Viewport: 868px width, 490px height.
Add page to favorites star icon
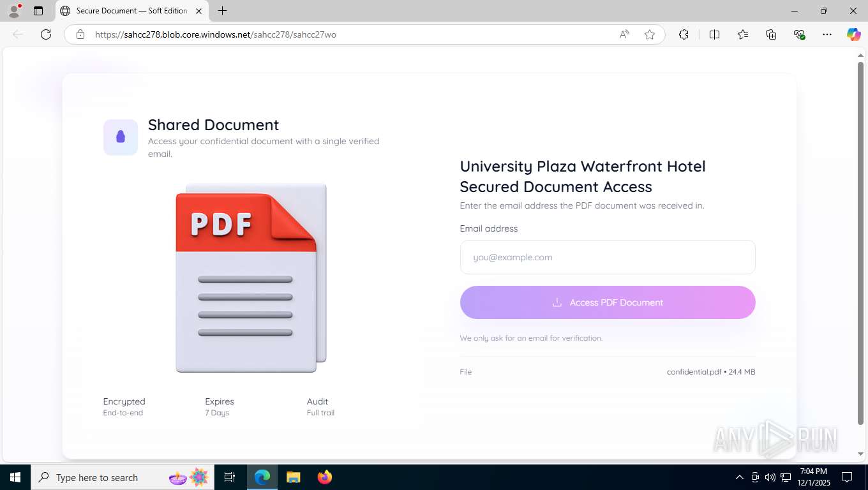coord(650,34)
